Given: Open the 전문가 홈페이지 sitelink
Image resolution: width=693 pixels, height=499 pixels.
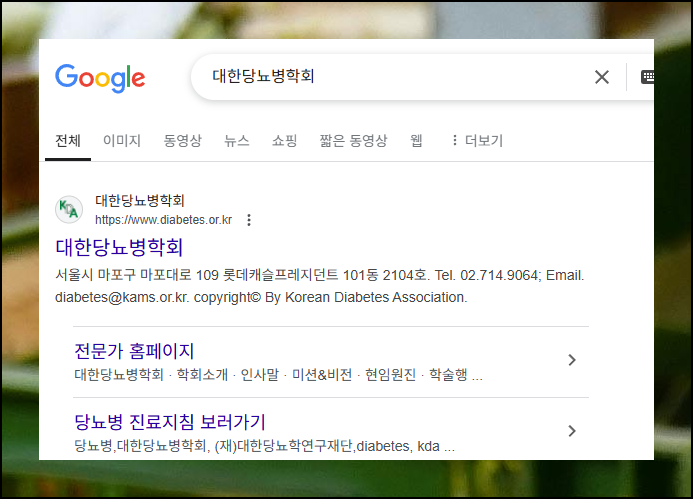Looking at the screenshot, I should click(134, 351).
